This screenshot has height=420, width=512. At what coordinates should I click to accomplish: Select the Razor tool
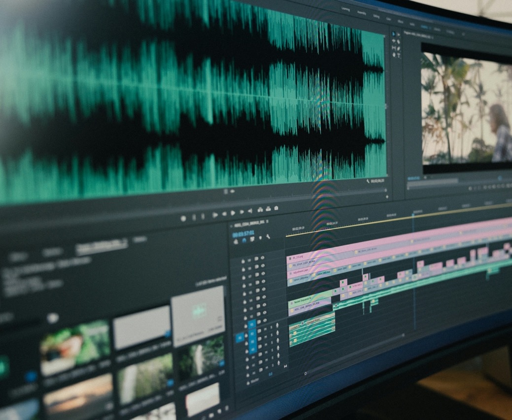[398, 42]
